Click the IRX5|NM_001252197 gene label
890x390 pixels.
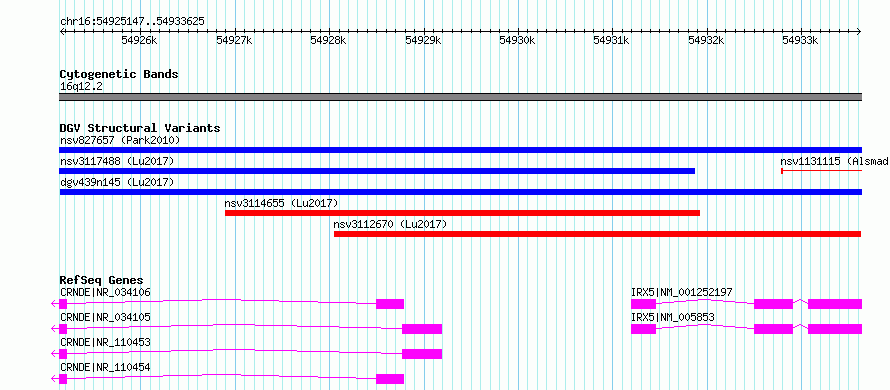coord(682,292)
